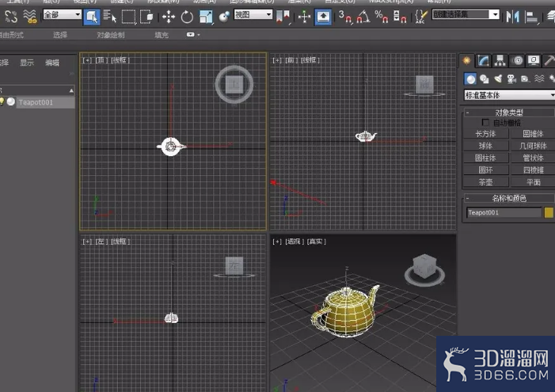Open the Select by Name list tool
Image resolution: width=555 pixels, height=392 pixels.
pyautogui.click(x=110, y=17)
